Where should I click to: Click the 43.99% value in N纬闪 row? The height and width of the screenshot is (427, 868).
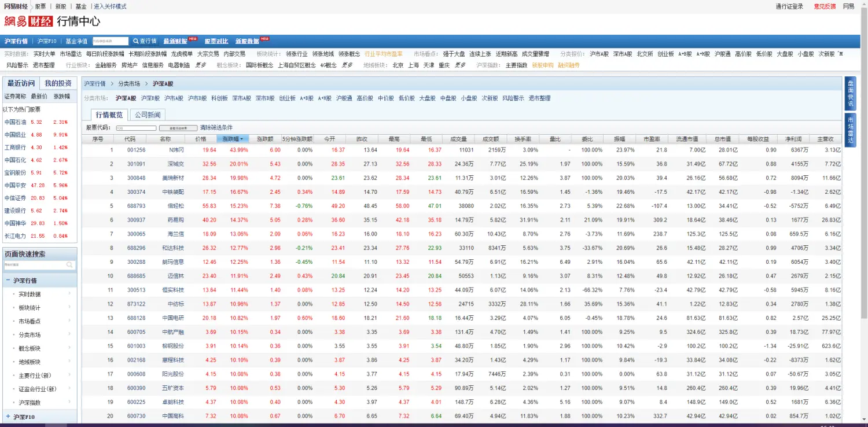coord(239,150)
